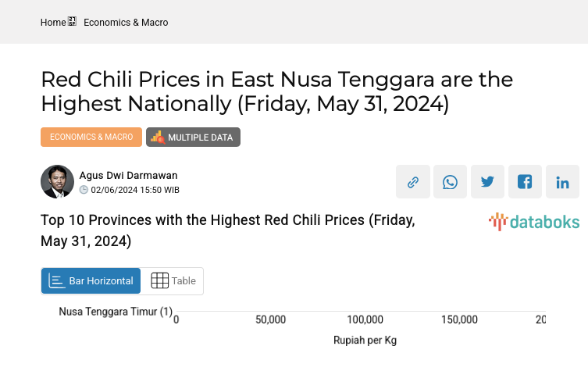Switch to the Table view tab

point(173,281)
